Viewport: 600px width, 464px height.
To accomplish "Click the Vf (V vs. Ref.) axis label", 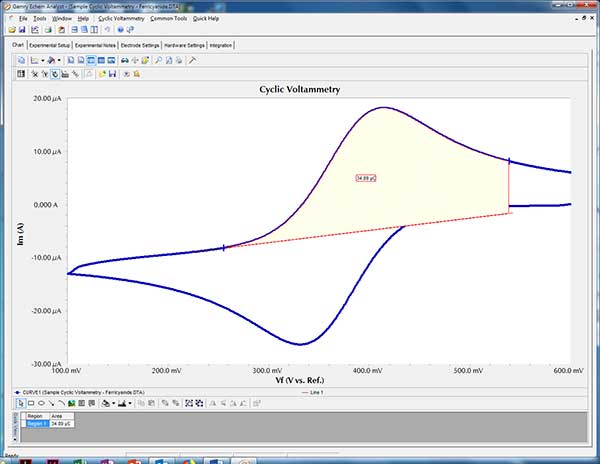I will pyautogui.click(x=300, y=380).
